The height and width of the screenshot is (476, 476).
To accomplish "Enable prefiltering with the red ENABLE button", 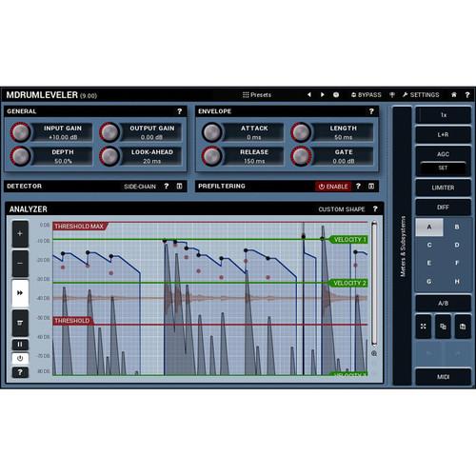I will coord(333,187).
